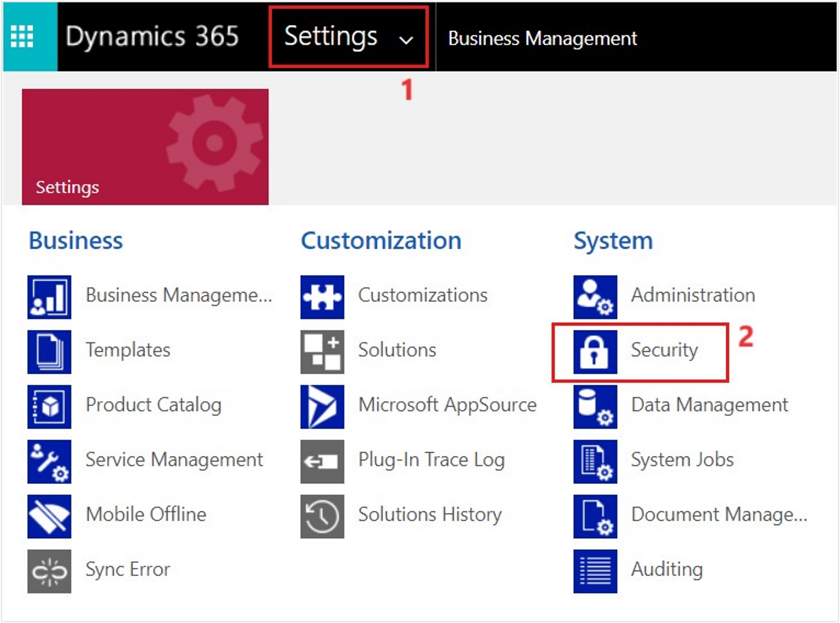This screenshot has height=623, width=840.
Task: Open the Solutions History link
Action: [430, 515]
